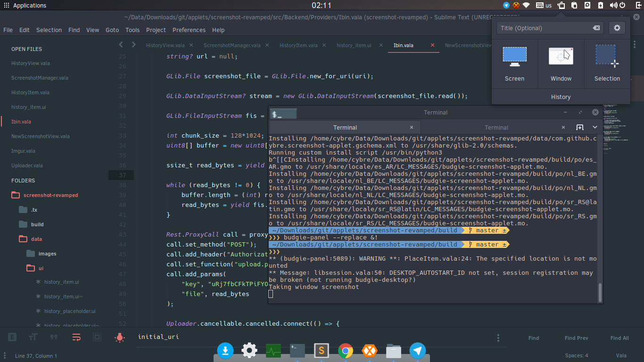This screenshot has height=362, width=644.
Task: Clear the Title (Optional) field
Action: pos(596,28)
